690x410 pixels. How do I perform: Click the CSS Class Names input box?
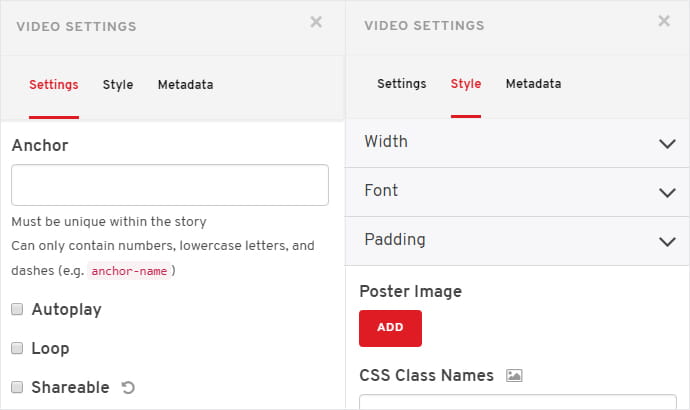[518, 402]
